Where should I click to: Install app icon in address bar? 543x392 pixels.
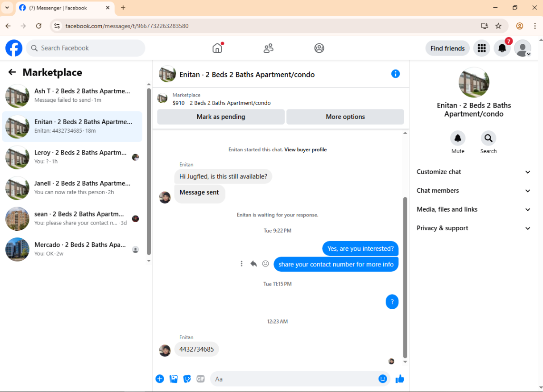[484, 26]
